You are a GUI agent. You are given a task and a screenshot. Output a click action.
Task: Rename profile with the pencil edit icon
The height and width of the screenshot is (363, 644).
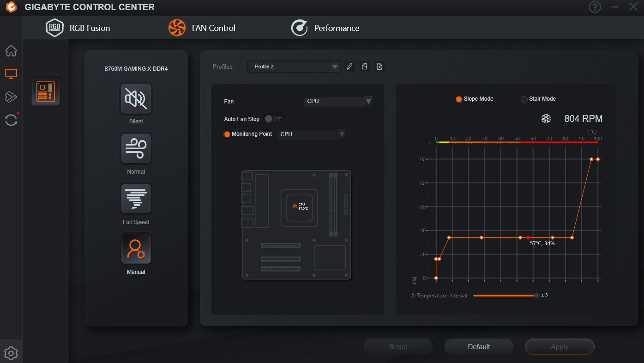coord(350,67)
